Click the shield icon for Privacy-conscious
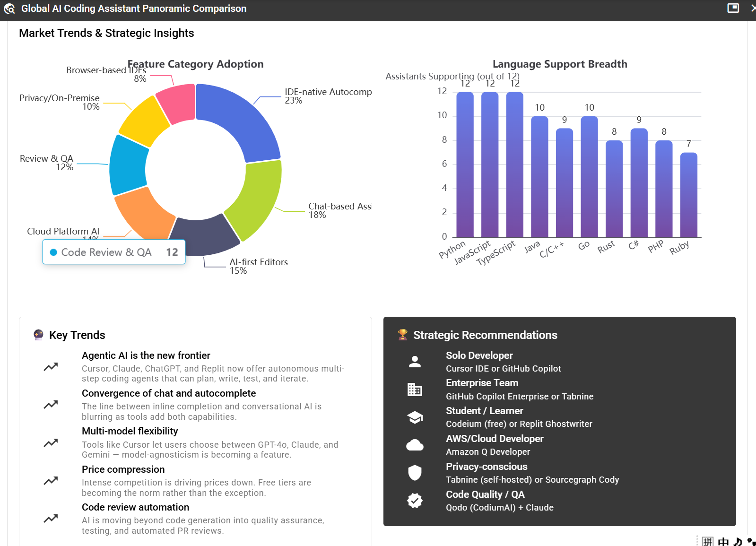 415,473
